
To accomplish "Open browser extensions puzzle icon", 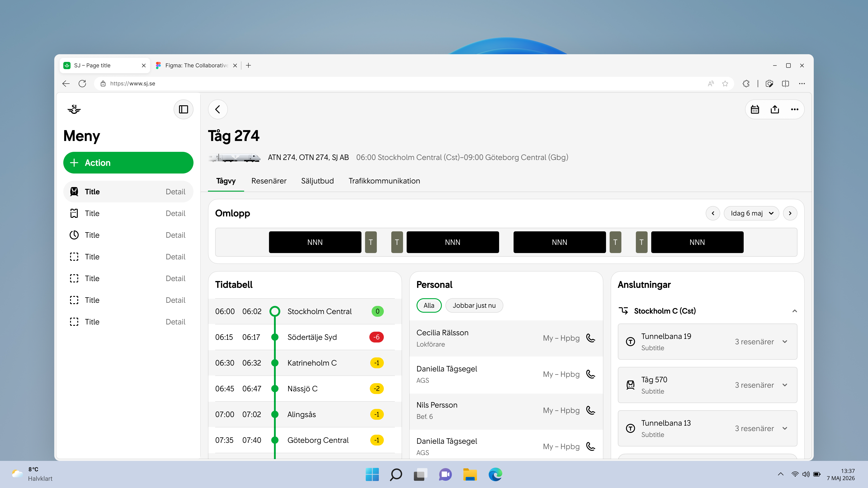I will pyautogui.click(x=746, y=84).
